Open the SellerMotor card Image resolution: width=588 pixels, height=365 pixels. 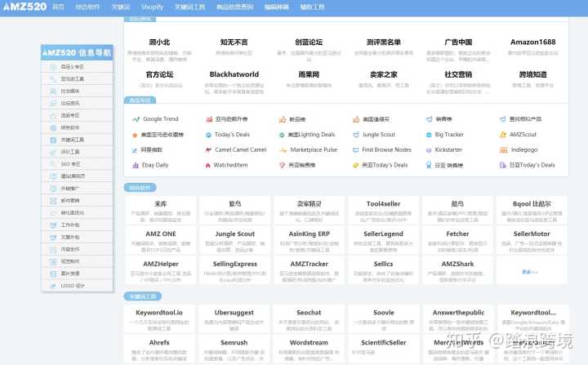pos(532,240)
